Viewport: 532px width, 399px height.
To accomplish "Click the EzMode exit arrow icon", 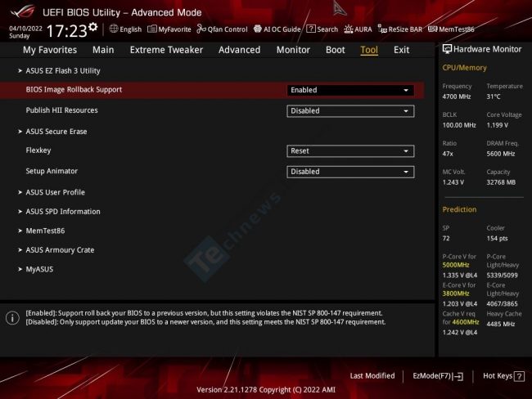I will [458, 376].
